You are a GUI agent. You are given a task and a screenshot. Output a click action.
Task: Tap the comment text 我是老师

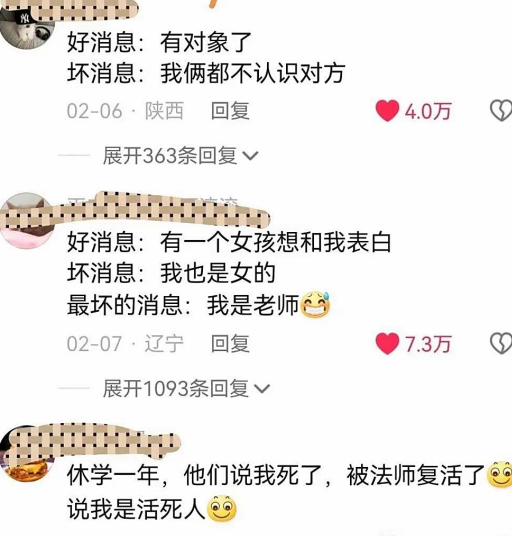point(253,305)
